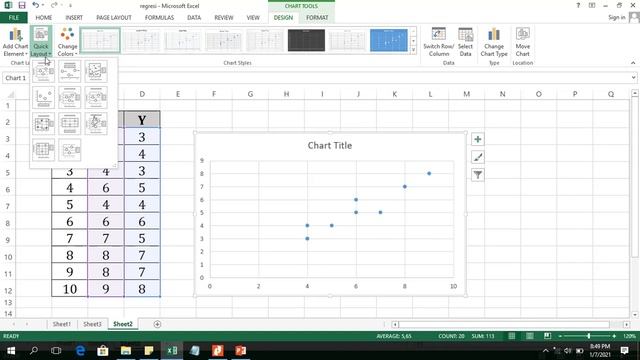Viewport: 640px width, 360px height.
Task: Open the Excel Help question mark
Action: coord(578,5)
